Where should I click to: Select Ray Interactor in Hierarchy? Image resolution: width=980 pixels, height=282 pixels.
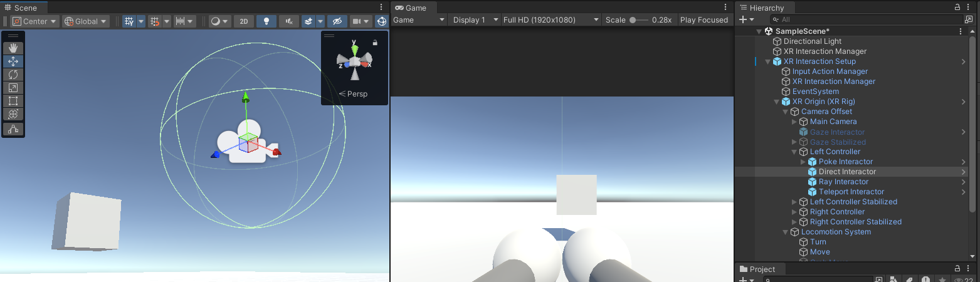[843, 182]
